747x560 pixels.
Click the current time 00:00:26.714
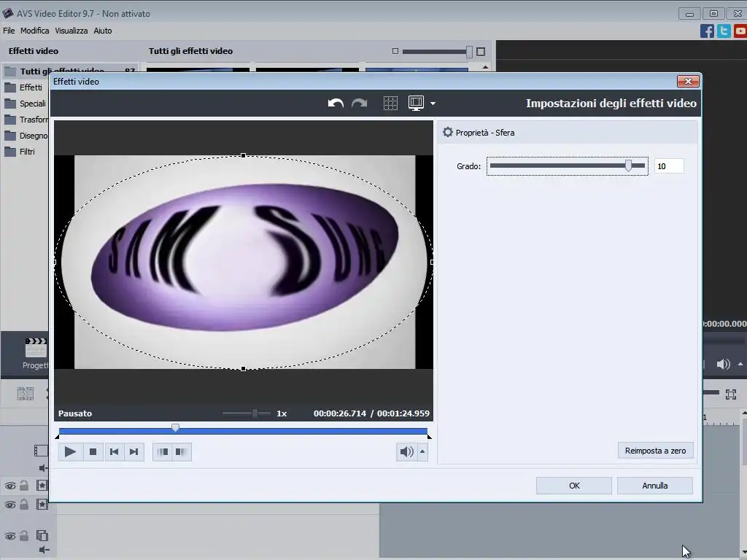click(x=340, y=413)
